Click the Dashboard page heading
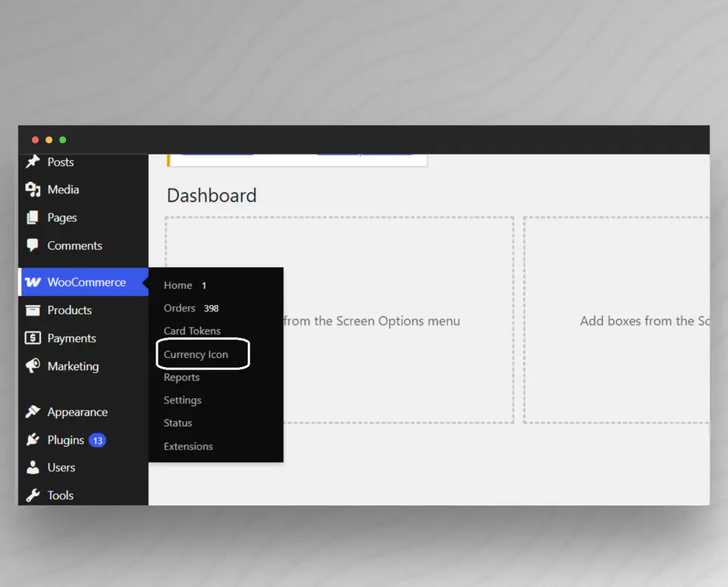 pyautogui.click(x=212, y=196)
